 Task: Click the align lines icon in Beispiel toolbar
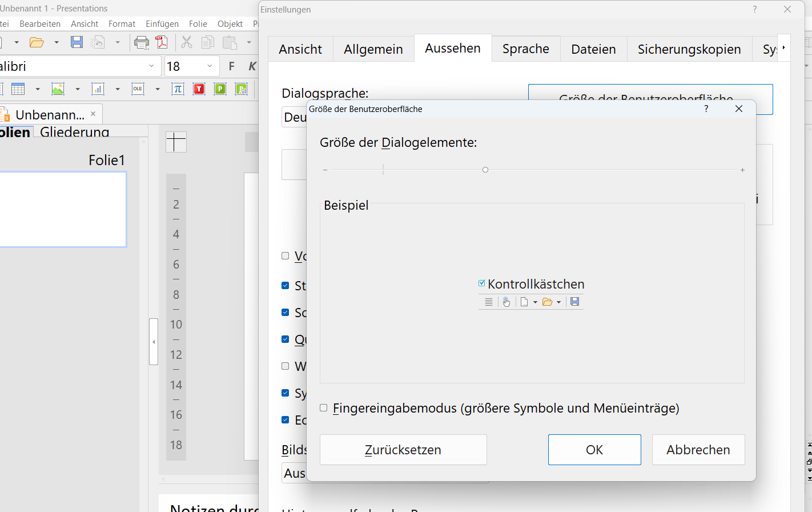(489, 302)
